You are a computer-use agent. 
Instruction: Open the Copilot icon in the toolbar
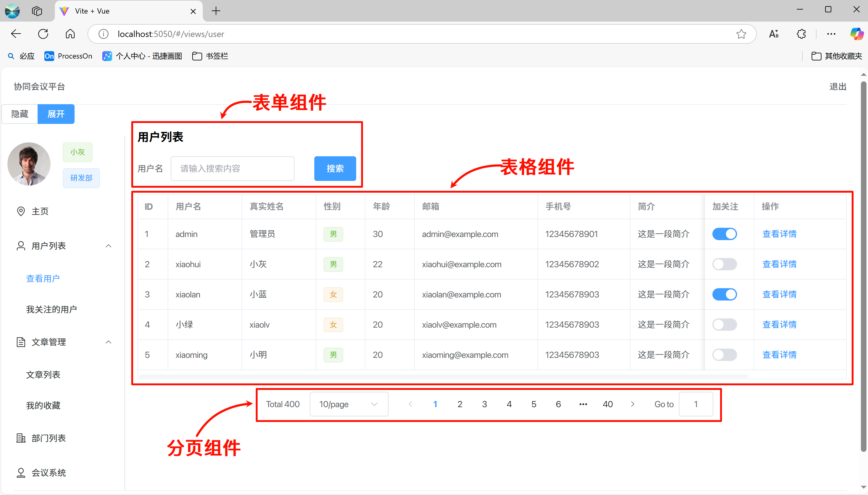[856, 34]
